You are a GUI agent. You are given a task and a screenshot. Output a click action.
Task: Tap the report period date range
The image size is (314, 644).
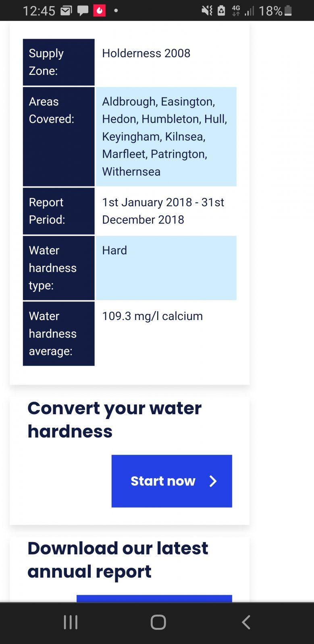pyautogui.click(x=163, y=211)
